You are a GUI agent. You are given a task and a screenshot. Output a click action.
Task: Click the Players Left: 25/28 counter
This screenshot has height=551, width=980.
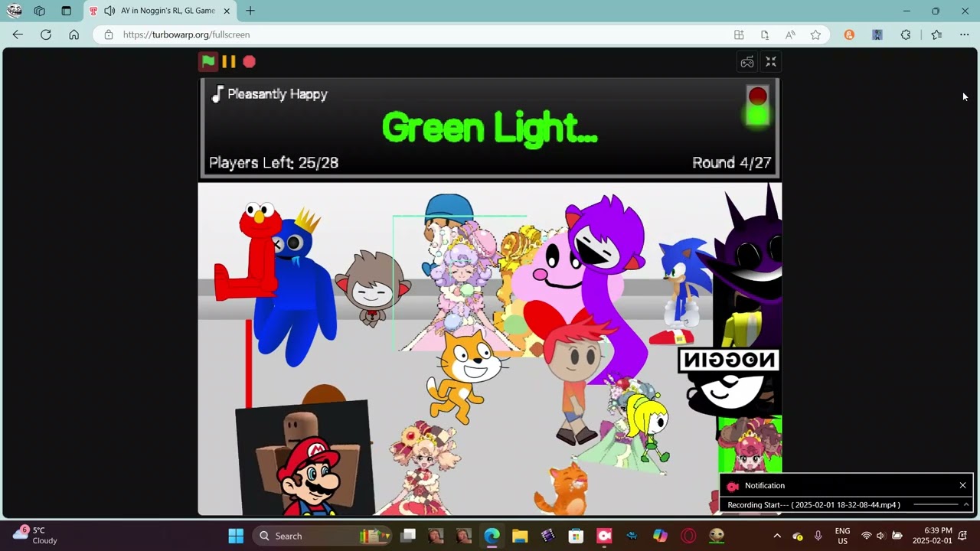point(273,162)
